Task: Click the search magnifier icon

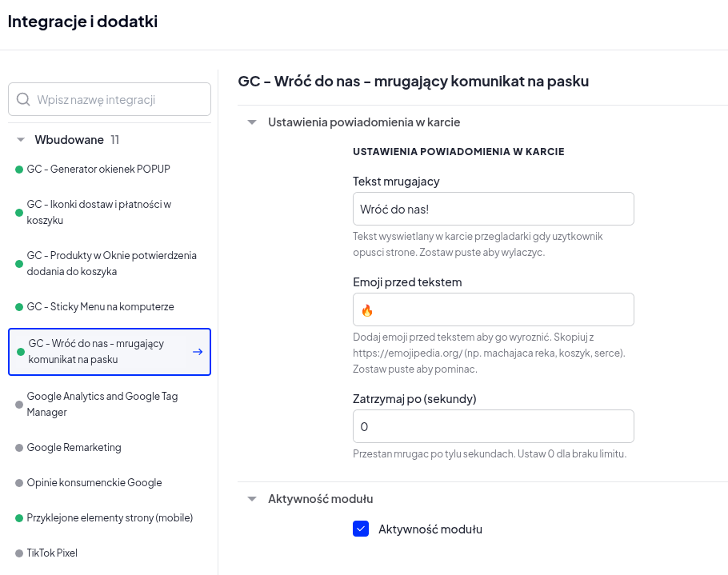Action: [23, 99]
